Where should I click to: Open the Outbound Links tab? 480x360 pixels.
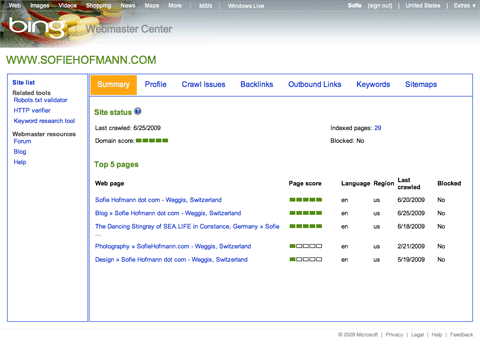point(315,84)
